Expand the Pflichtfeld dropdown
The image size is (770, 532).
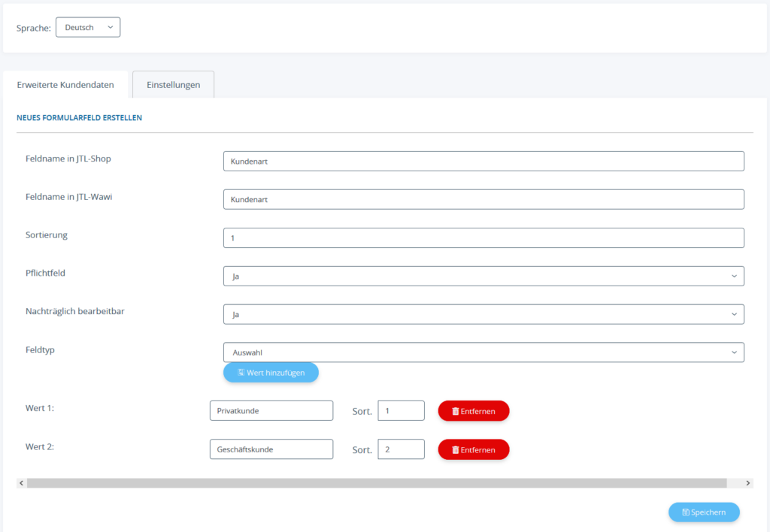pyautogui.click(x=483, y=277)
